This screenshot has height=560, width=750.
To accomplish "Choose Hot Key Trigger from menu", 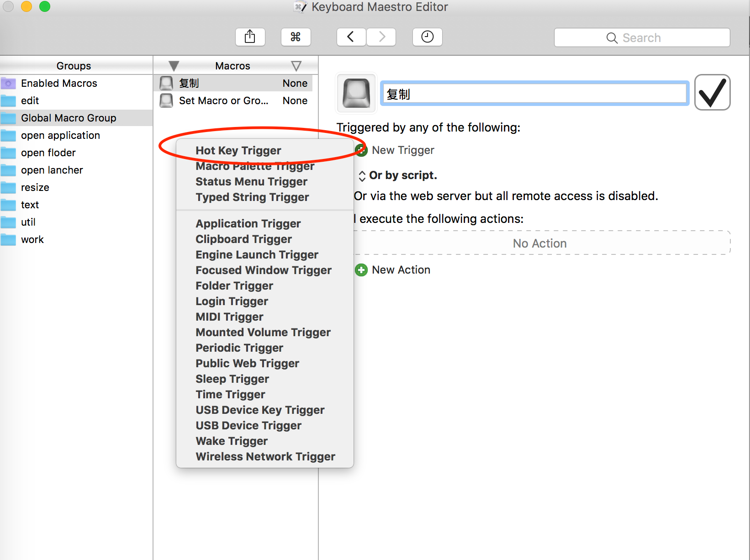I will (265, 150).
